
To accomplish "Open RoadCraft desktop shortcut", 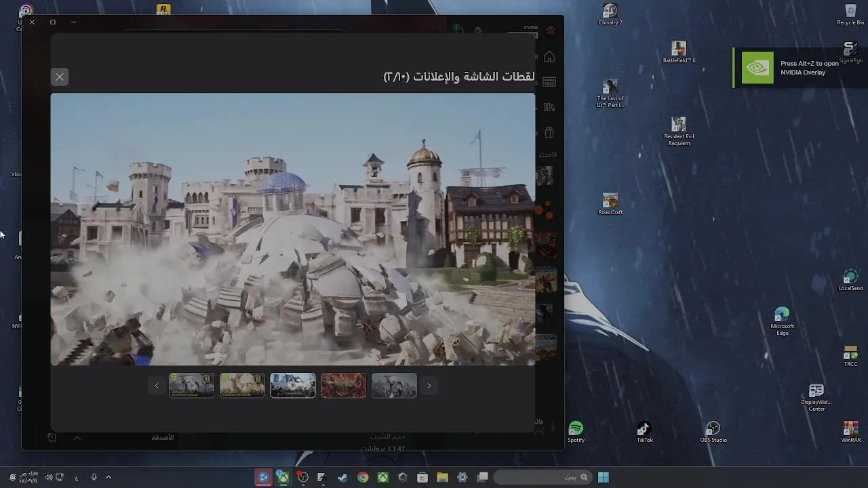I will tap(610, 204).
